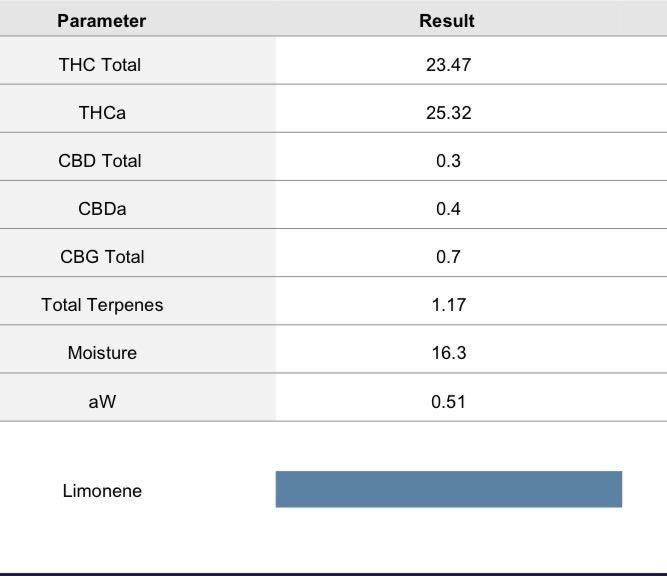
Task: Click the Parameter column header
Action: [101, 21]
